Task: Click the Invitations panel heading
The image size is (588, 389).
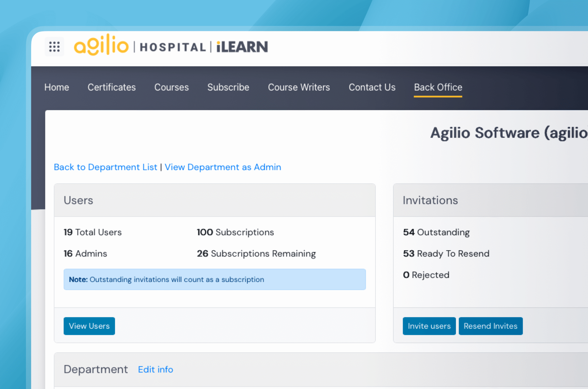Action: coord(430,200)
